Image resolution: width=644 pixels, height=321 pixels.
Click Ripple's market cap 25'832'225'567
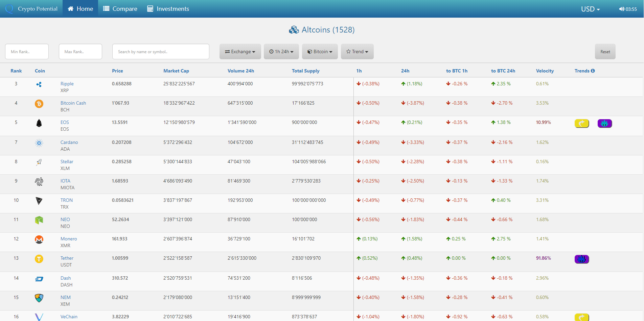179,84
